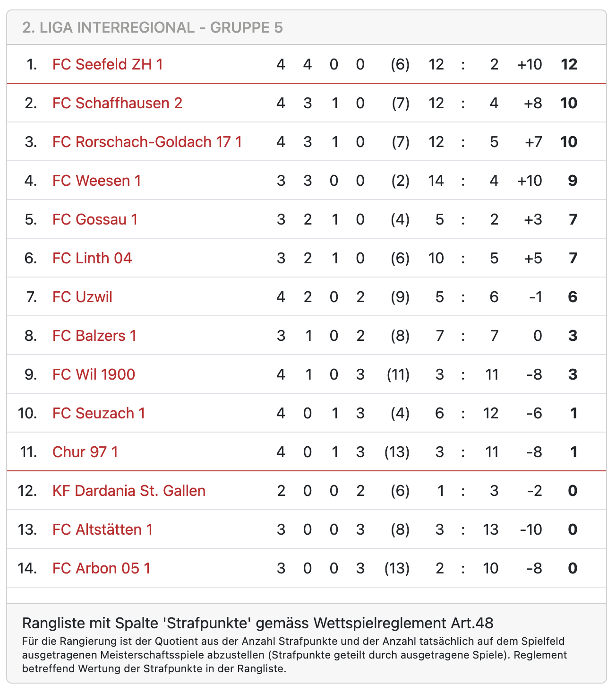Click the Rangliste Strafpunkte footer heading
The height and width of the screenshot is (694, 616).
tap(257, 623)
